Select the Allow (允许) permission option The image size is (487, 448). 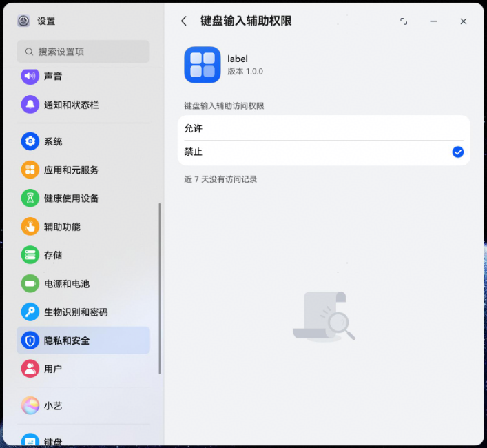(x=324, y=128)
